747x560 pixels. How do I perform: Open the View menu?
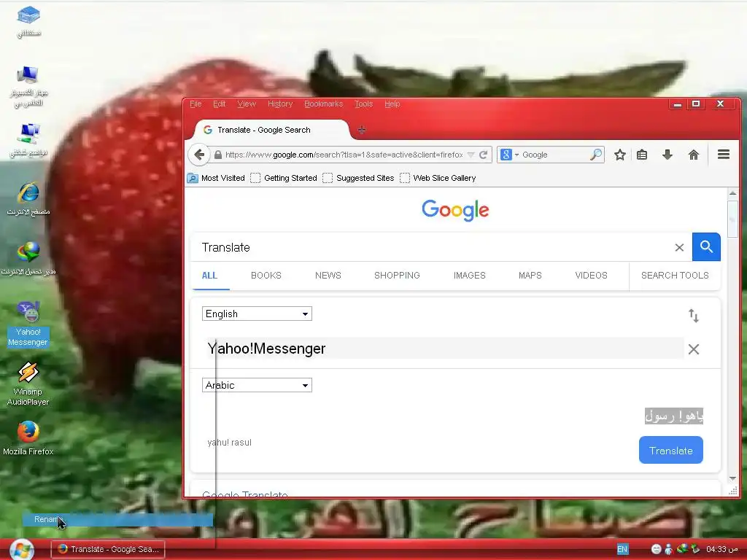(247, 104)
